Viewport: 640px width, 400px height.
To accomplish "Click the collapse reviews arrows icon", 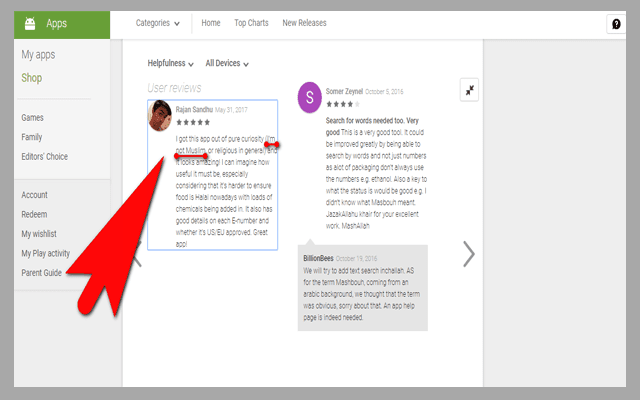I will point(470,90).
